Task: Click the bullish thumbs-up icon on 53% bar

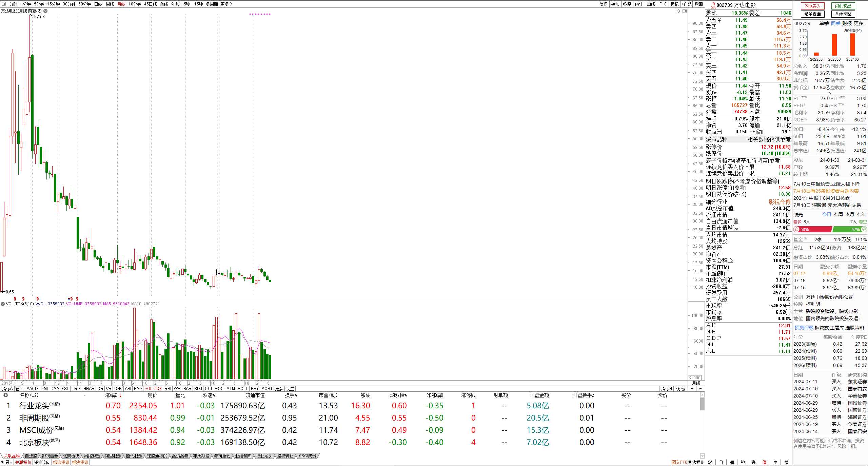Action: coord(796,229)
